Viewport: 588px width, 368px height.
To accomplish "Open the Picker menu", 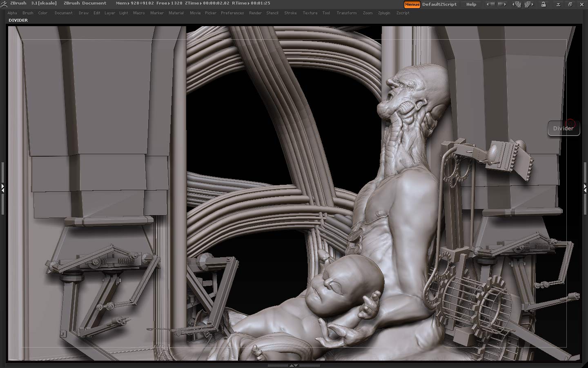I will point(211,13).
